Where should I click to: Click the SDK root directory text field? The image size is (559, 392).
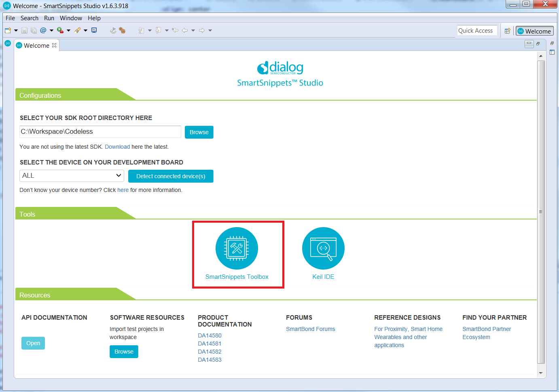pyautogui.click(x=100, y=132)
